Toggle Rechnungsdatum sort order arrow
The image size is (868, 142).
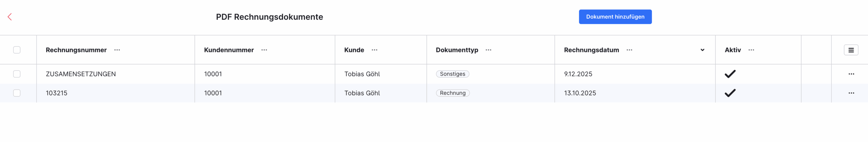(x=702, y=50)
